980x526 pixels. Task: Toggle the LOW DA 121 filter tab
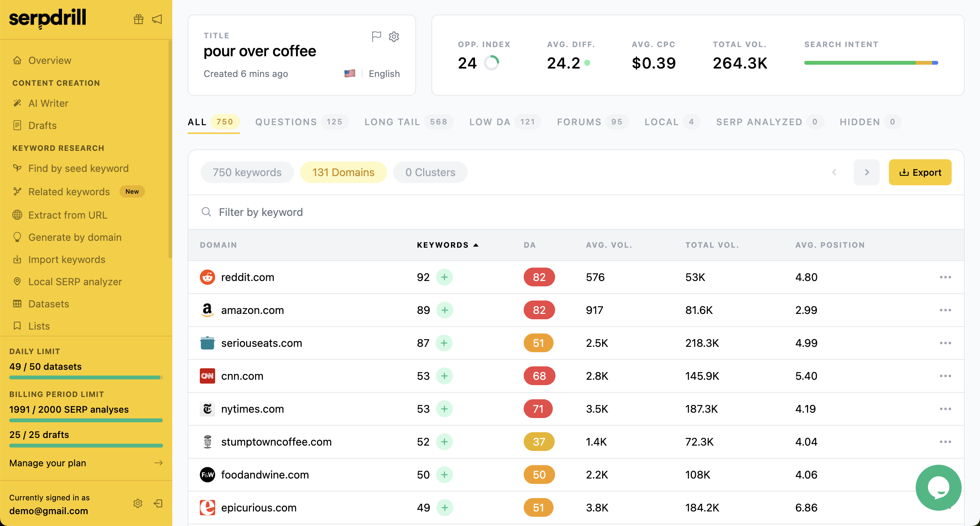[x=502, y=122]
